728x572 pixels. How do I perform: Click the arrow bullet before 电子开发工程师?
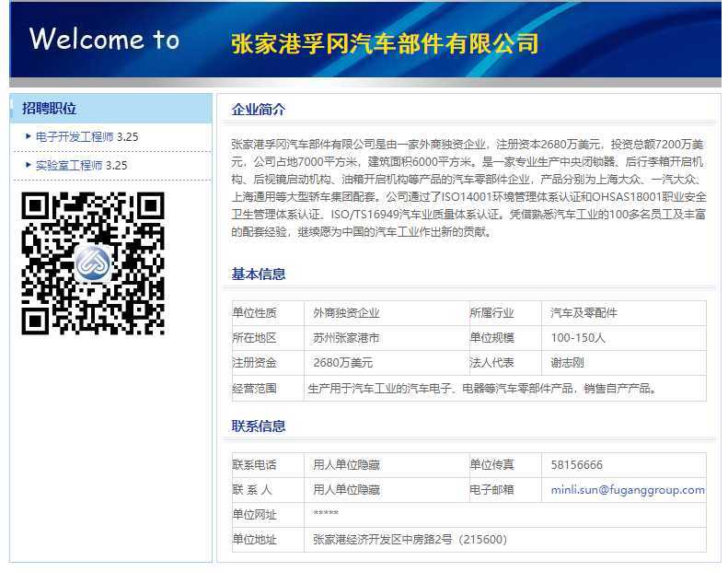click(29, 136)
